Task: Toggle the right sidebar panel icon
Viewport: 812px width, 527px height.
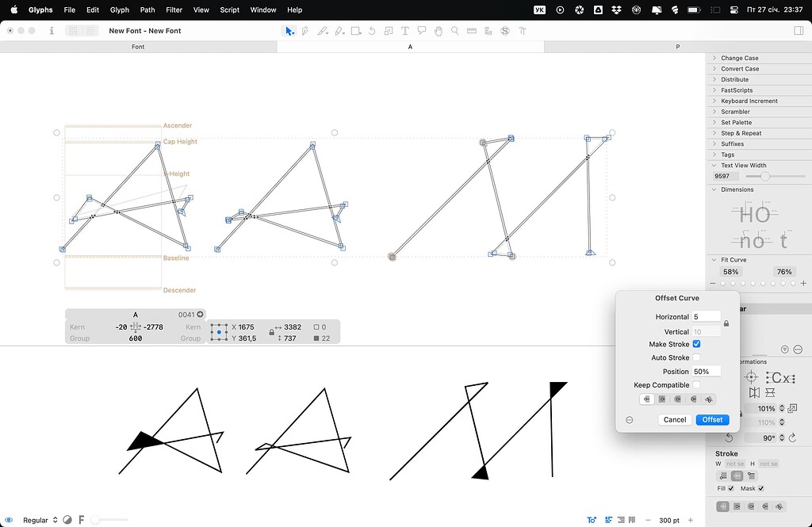Action: pyautogui.click(x=799, y=31)
